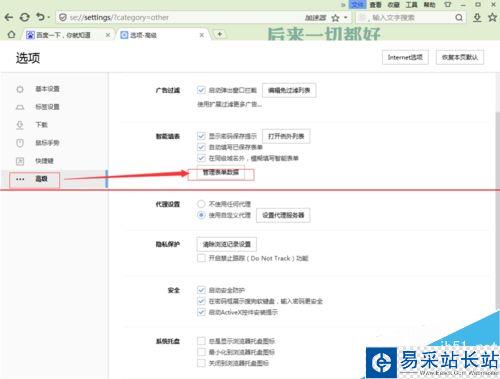Open 基本设置 in sidebar
Screen dimensions: 500x379
pyautogui.click(x=47, y=89)
